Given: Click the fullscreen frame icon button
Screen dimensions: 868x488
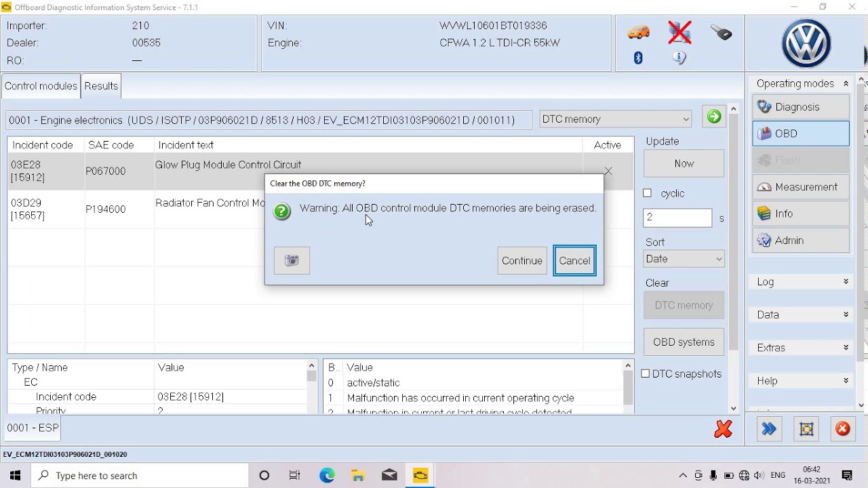Looking at the screenshot, I should tap(806, 428).
